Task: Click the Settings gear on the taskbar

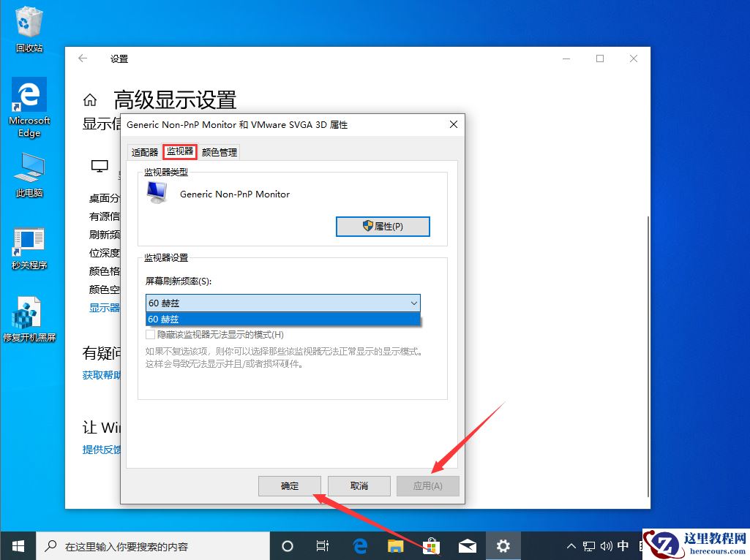Action: 503,545
